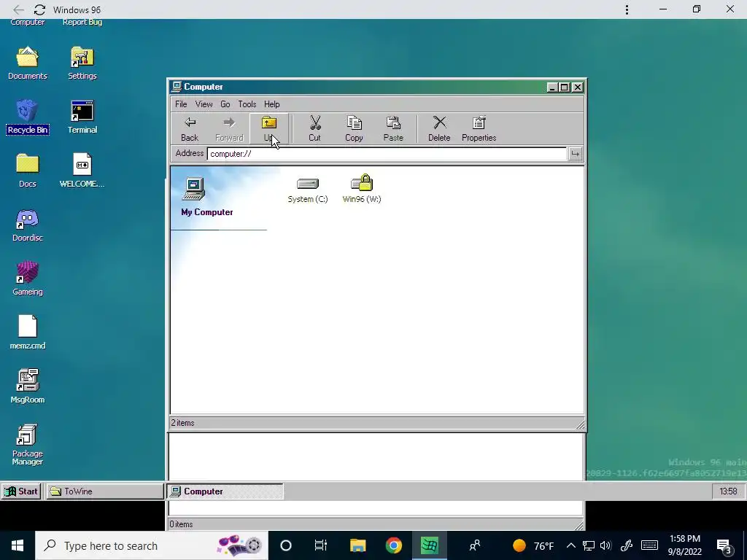Click the Type here to search box
This screenshot has width=747, height=560.
tap(152, 545)
